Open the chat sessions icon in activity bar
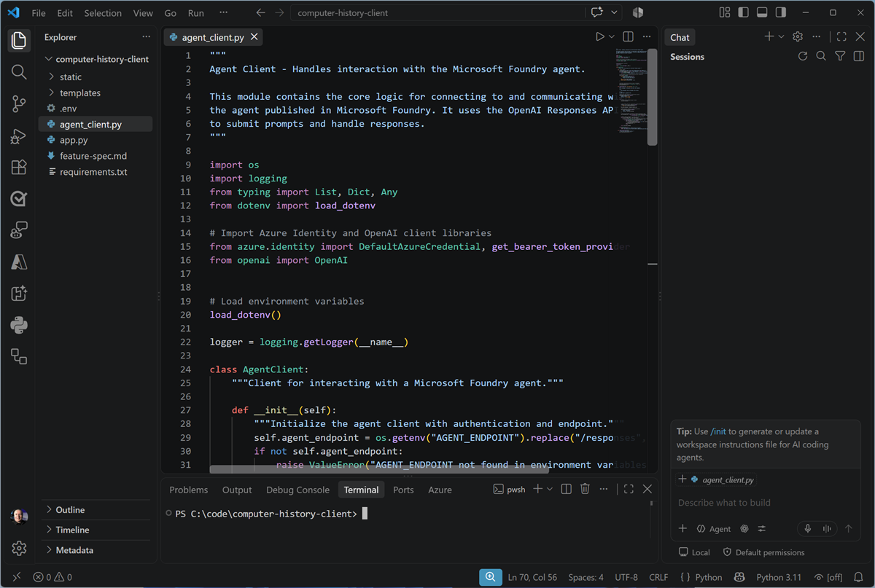 19,230
